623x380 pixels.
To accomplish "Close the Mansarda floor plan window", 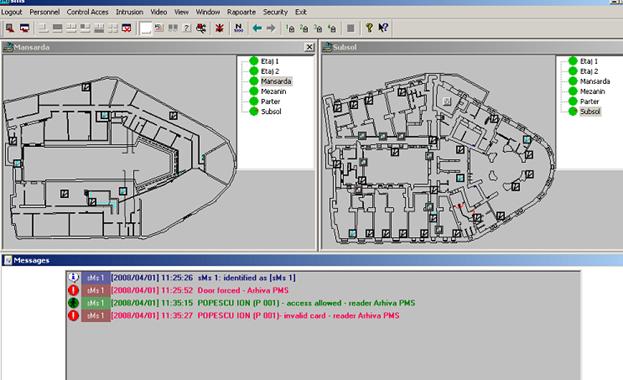I will (309, 47).
